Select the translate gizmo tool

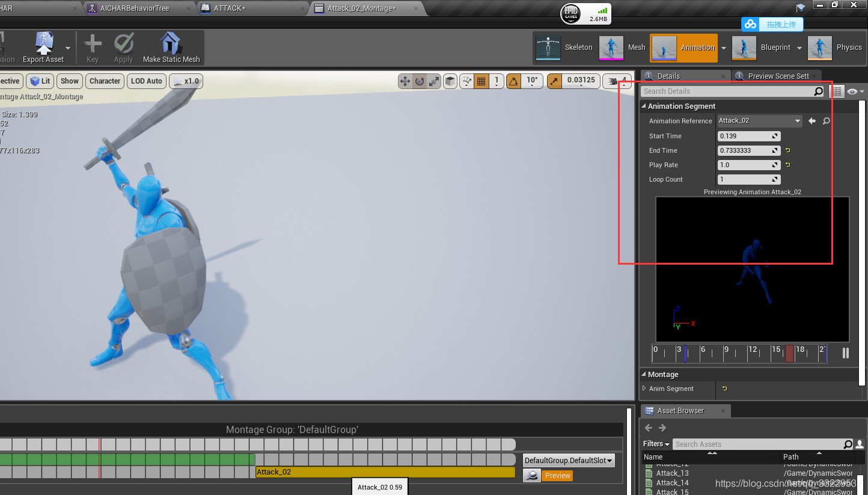point(405,81)
